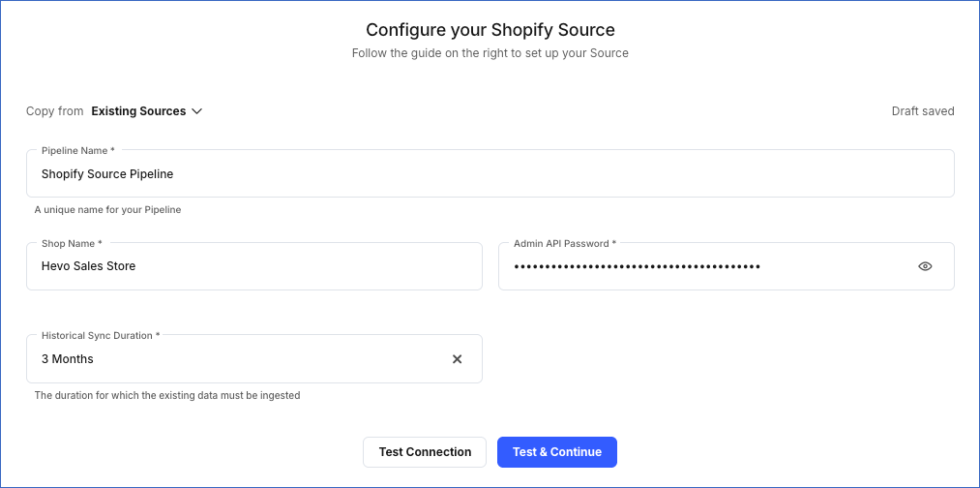Click the Copy from label
Screen dimensions: 980x488
[x=55, y=111]
